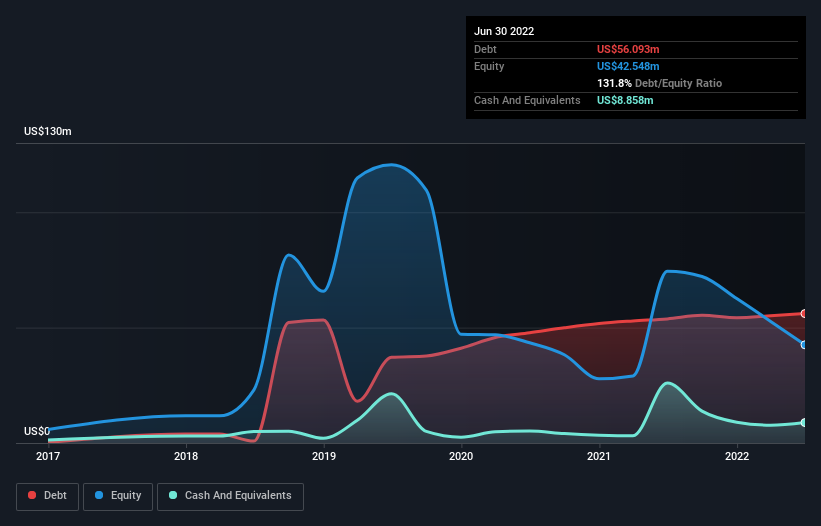Click the US$130m y-axis label

click(48, 131)
